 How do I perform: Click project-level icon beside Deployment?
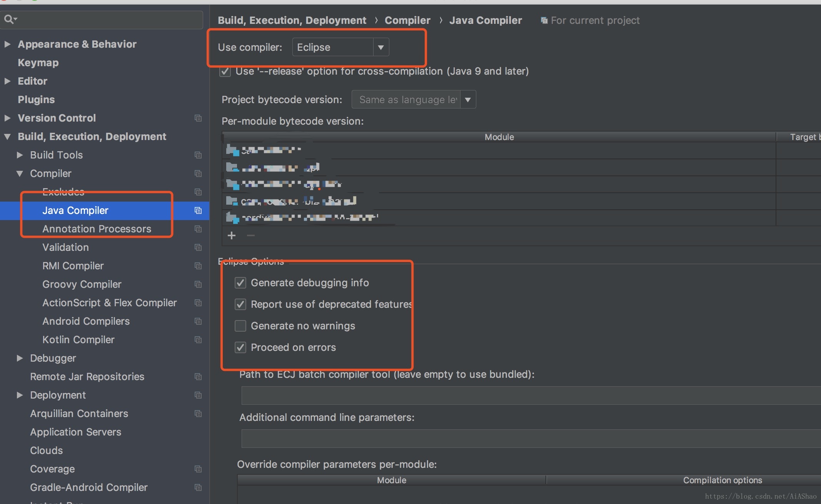[198, 395]
